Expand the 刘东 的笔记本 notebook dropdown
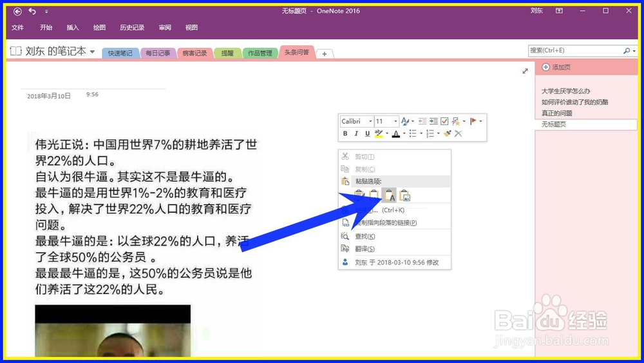The height and width of the screenshot is (363, 644). (x=92, y=52)
